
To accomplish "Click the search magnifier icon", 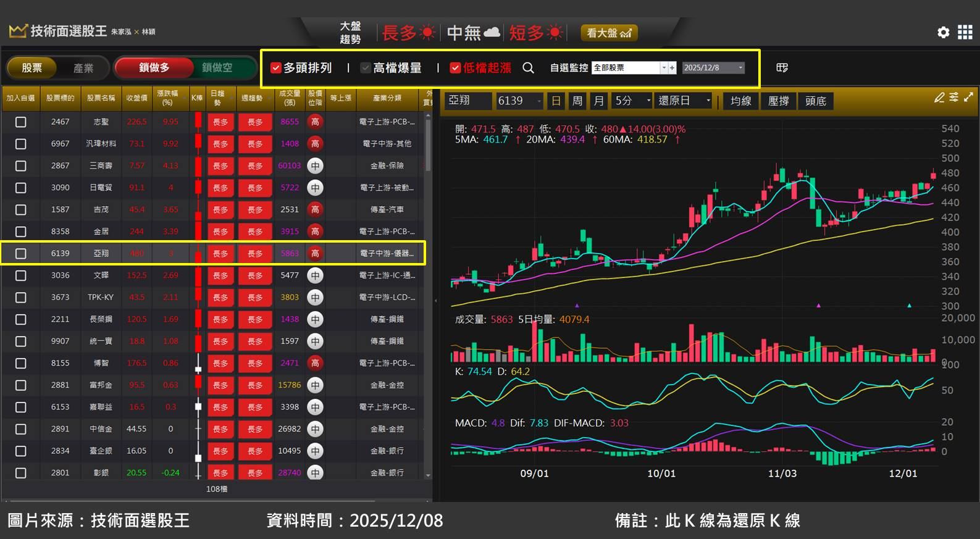I will [528, 68].
